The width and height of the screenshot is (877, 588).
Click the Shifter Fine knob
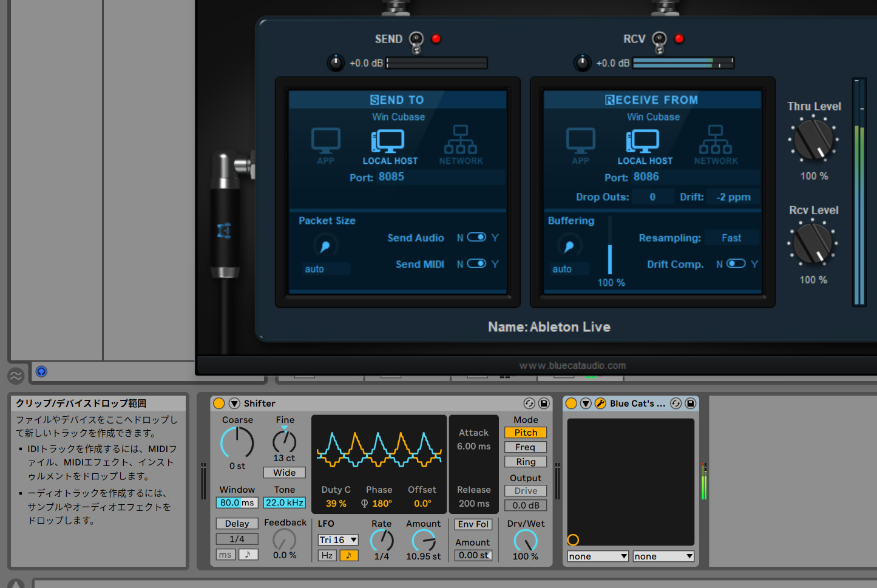(285, 441)
